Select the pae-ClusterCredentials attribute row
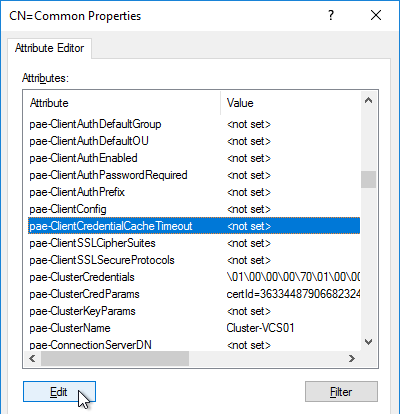Screen dimensions: 400x414 (194, 277)
